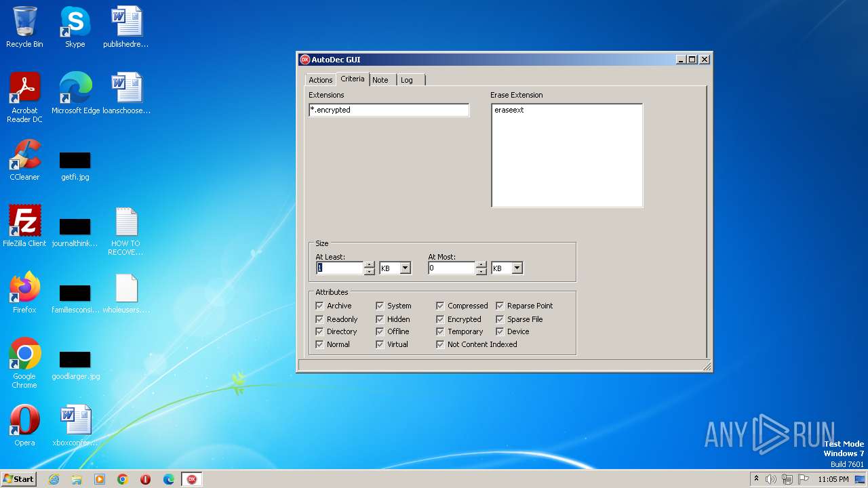868x488 pixels.
Task: Launch Firefox from the desktop
Action: [x=24, y=293]
